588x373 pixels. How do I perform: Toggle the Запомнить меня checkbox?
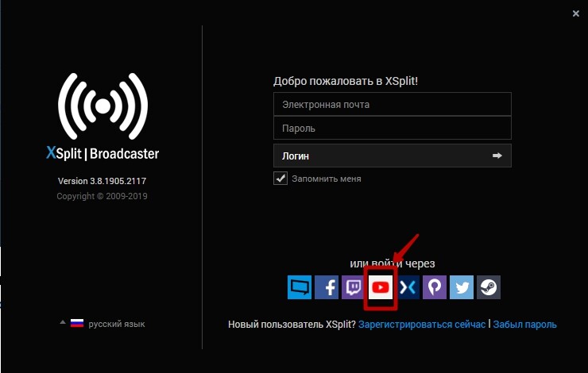pos(280,179)
